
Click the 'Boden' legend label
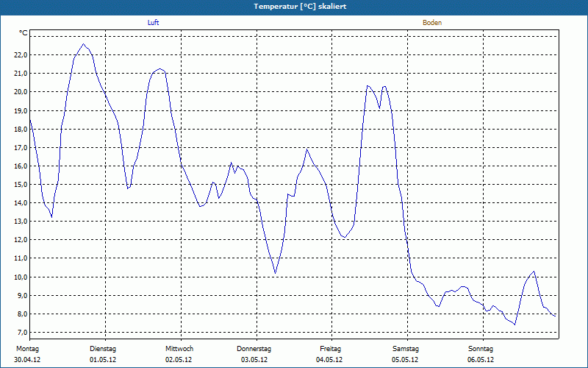point(432,23)
